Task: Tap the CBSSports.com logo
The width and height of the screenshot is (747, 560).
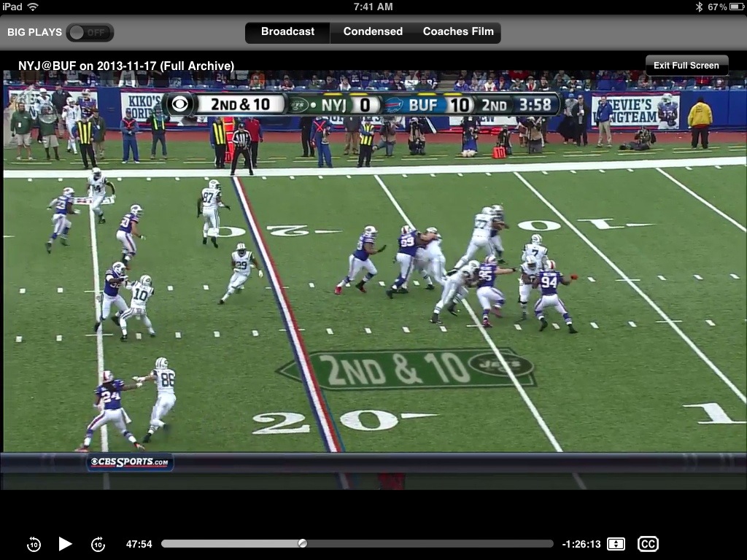Action: (x=130, y=462)
